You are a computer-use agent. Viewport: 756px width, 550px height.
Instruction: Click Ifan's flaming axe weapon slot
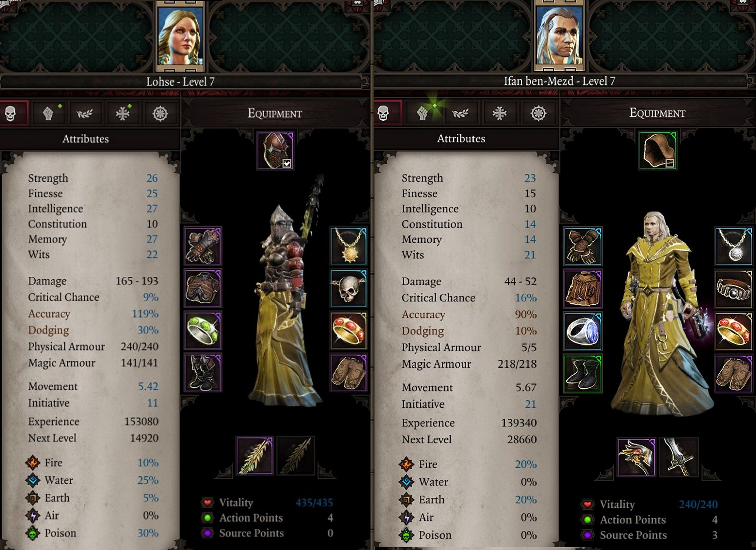coord(636,457)
